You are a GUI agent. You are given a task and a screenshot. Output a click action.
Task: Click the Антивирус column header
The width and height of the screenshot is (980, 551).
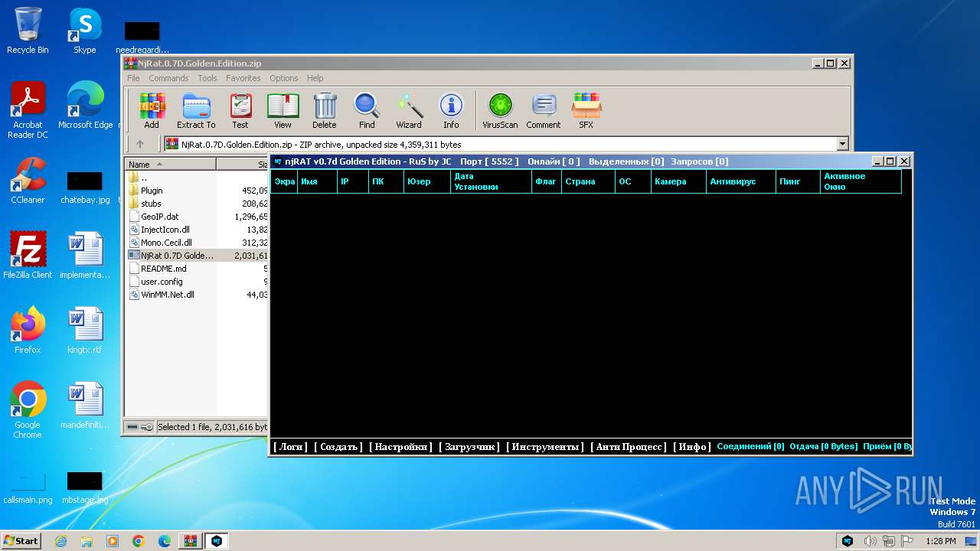[x=741, y=181]
